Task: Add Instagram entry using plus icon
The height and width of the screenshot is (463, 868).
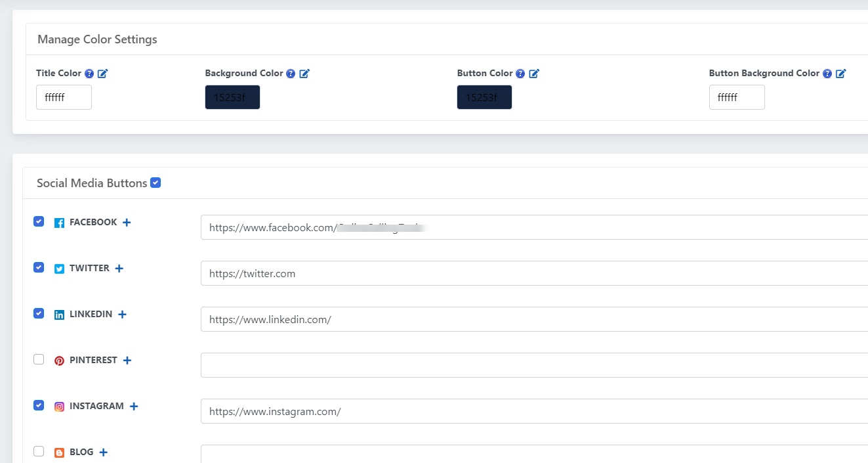Action: 134,407
